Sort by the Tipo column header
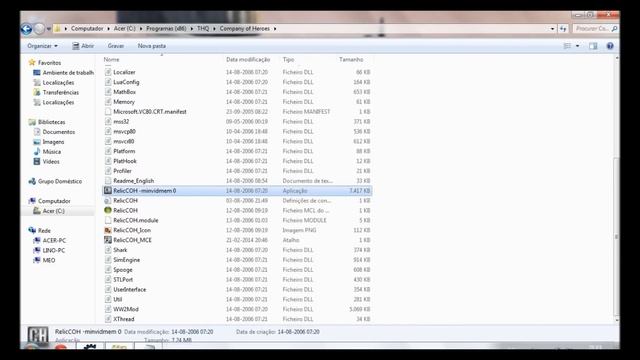 288,60
